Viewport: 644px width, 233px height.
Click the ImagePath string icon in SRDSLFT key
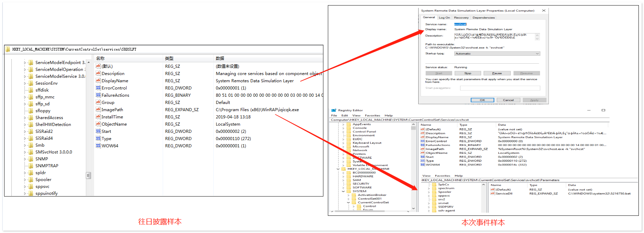98,109
